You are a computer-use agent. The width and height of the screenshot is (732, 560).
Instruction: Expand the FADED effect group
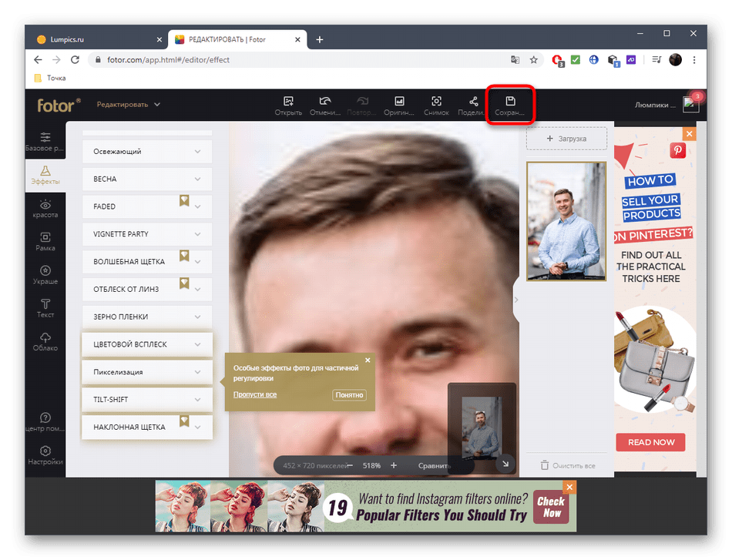[147, 206]
